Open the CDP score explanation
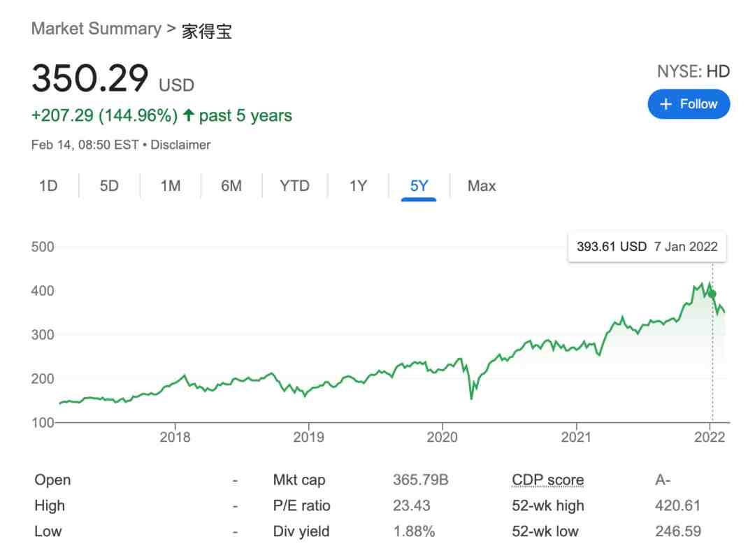755x560 pixels. pos(547,480)
